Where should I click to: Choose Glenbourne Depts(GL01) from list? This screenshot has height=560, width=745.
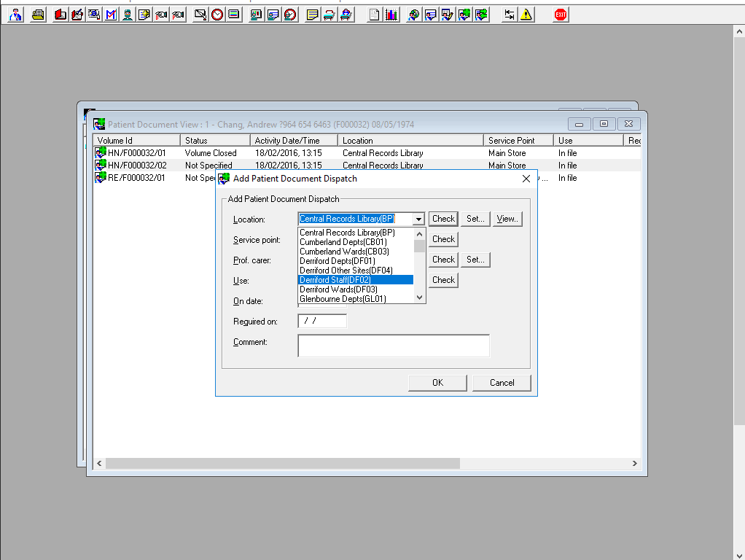click(x=356, y=298)
